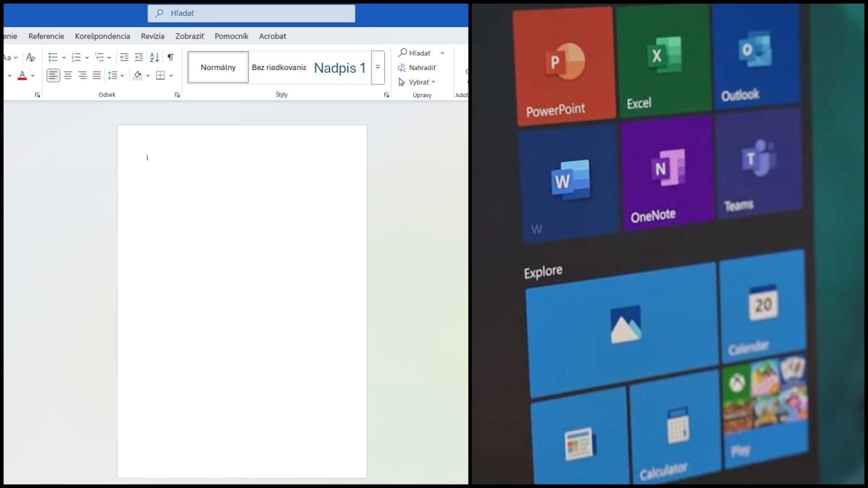The height and width of the screenshot is (488, 868).
Task: Toggle align right
Action: [x=83, y=75]
